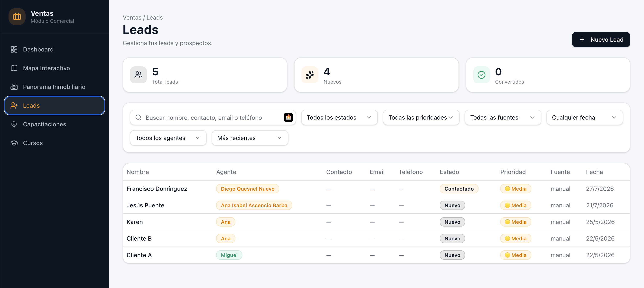Open the Cliente A lead row
This screenshot has height=288, width=644.
pos(376,255)
